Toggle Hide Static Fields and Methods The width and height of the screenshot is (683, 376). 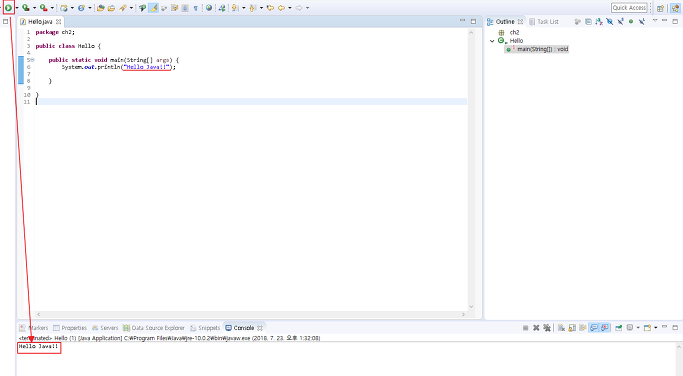click(620, 21)
